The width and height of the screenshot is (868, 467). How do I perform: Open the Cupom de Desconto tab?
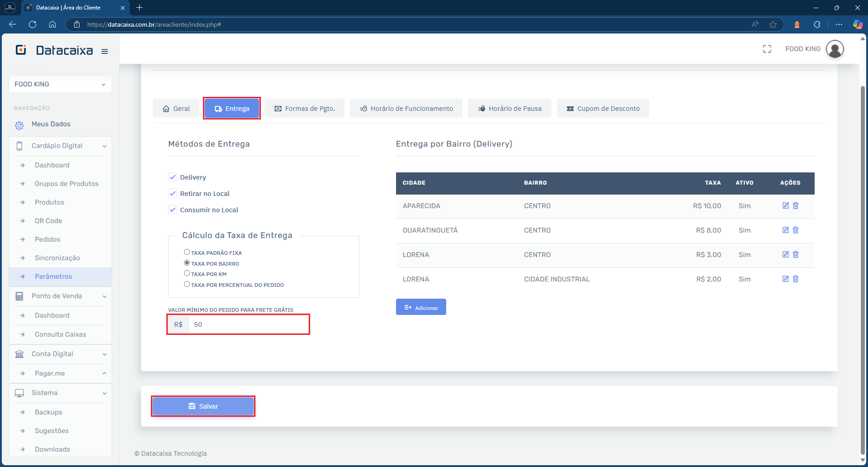(x=603, y=109)
